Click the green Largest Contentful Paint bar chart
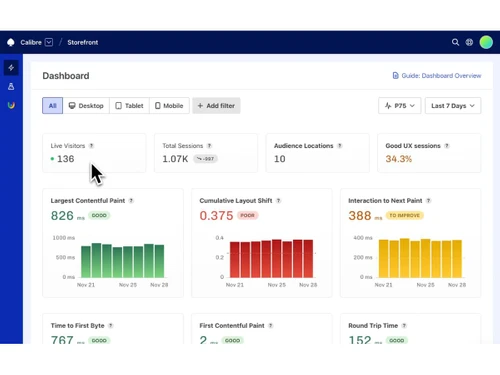Viewport: 500px width, 375px height. pos(123,260)
